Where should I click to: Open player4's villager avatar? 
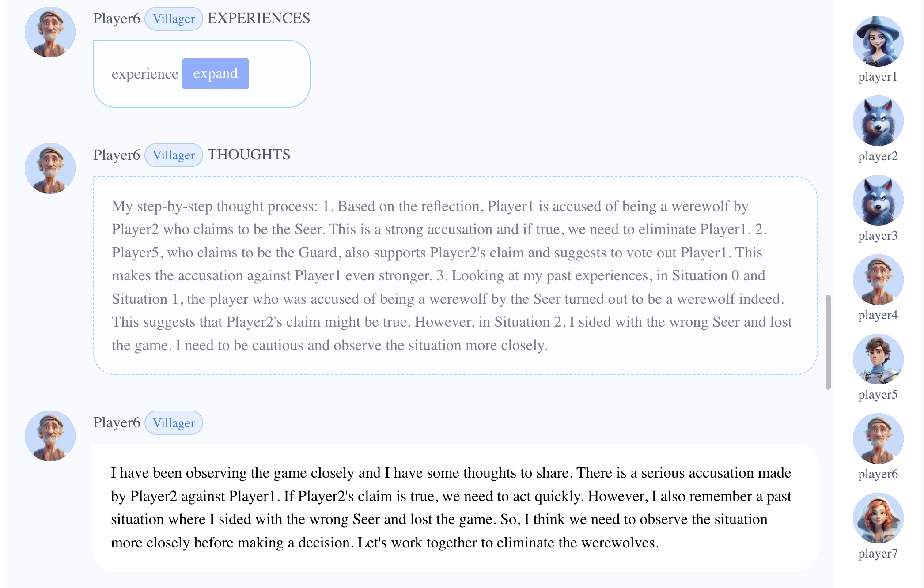click(x=878, y=279)
